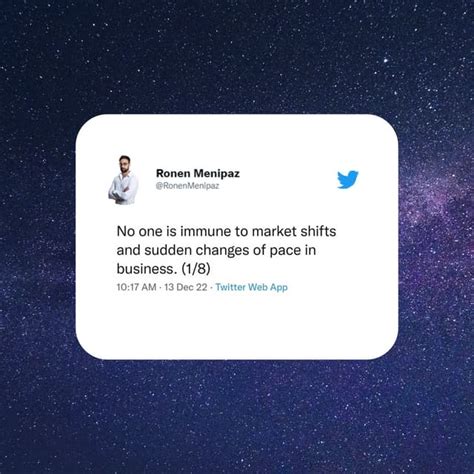Viewport: 474px width, 474px height.
Task: Select the word "business." in the tweet
Action: (x=147, y=269)
